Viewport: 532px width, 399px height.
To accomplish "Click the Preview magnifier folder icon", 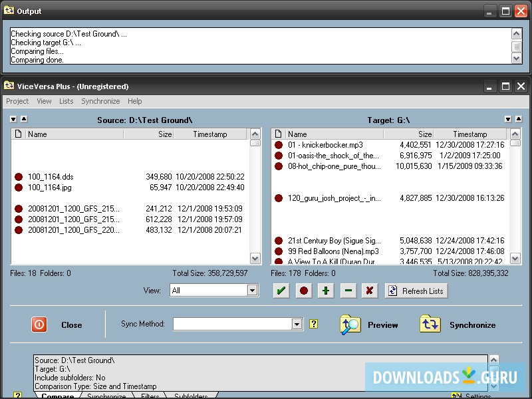I will pos(350,325).
